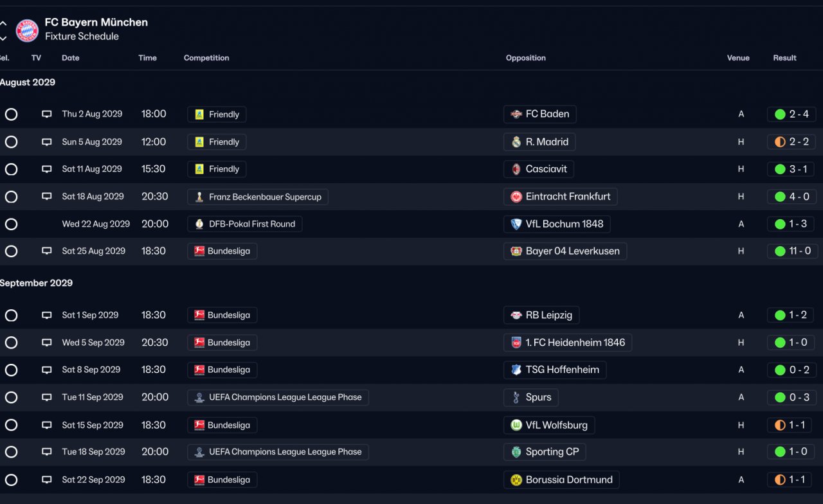The image size is (823, 504).
Task: Click the Venue column header
Action: click(738, 58)
